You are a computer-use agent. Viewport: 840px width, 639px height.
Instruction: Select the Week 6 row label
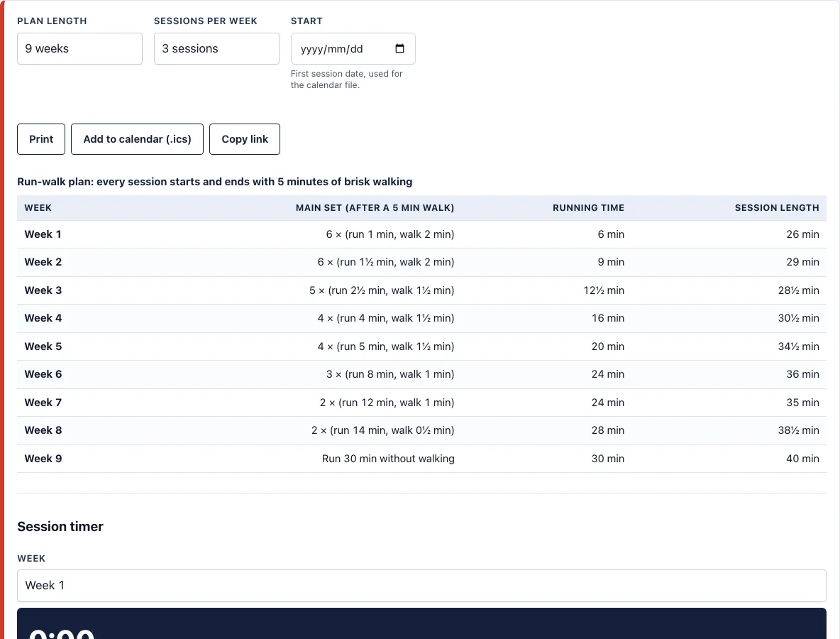click(x=43, y=374)
